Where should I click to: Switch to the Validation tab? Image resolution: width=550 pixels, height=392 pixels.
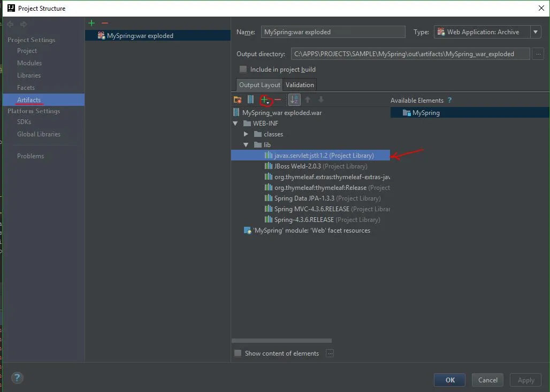pos(300,85)
